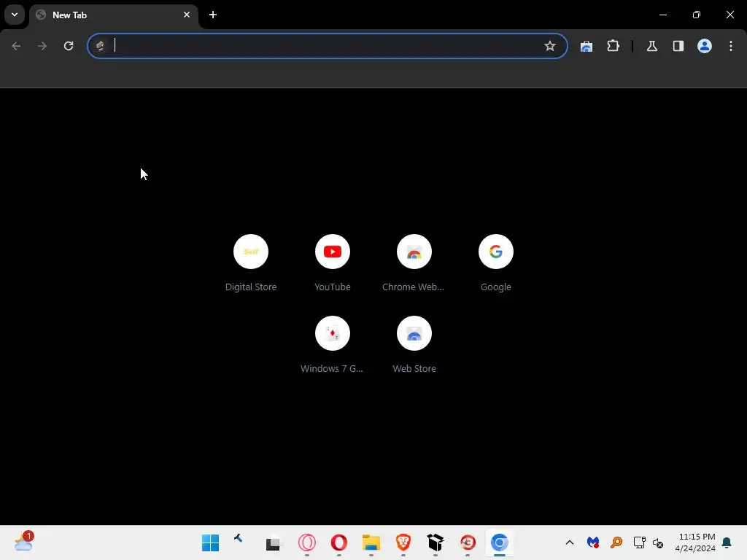Viewport: 747px width, 560px height.
Task: Open the profile avatar menu
Action: [x=705, y=46]
